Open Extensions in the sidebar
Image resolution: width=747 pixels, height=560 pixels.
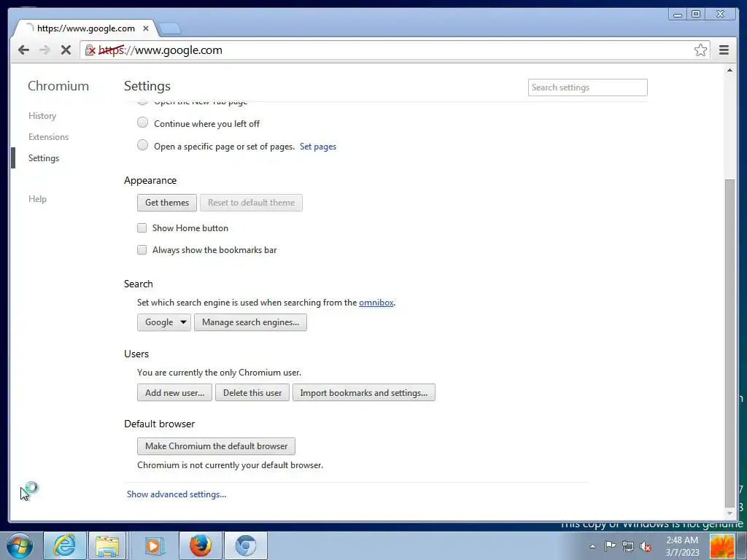[x=48, y=136]
